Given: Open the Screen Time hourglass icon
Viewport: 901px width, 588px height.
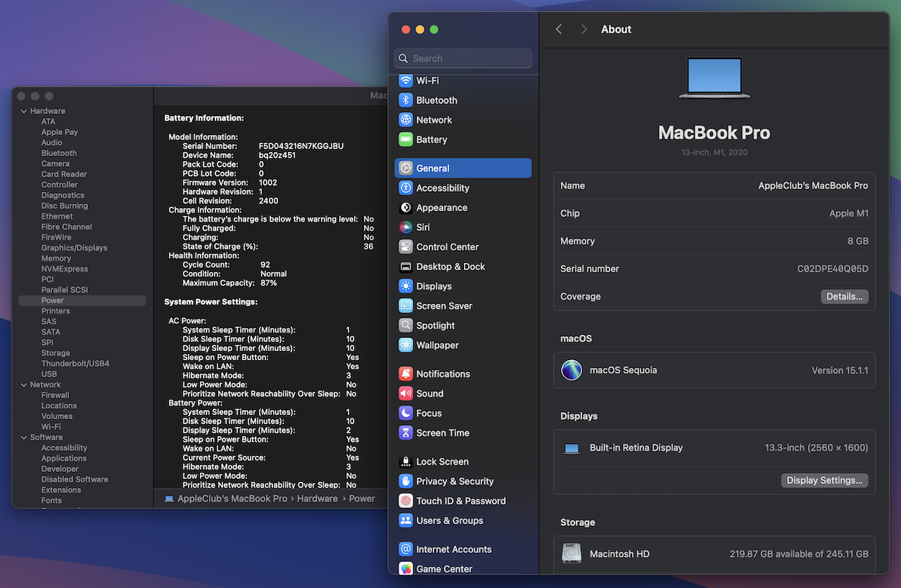Looking at the screenshot, I should click(405, 433).
